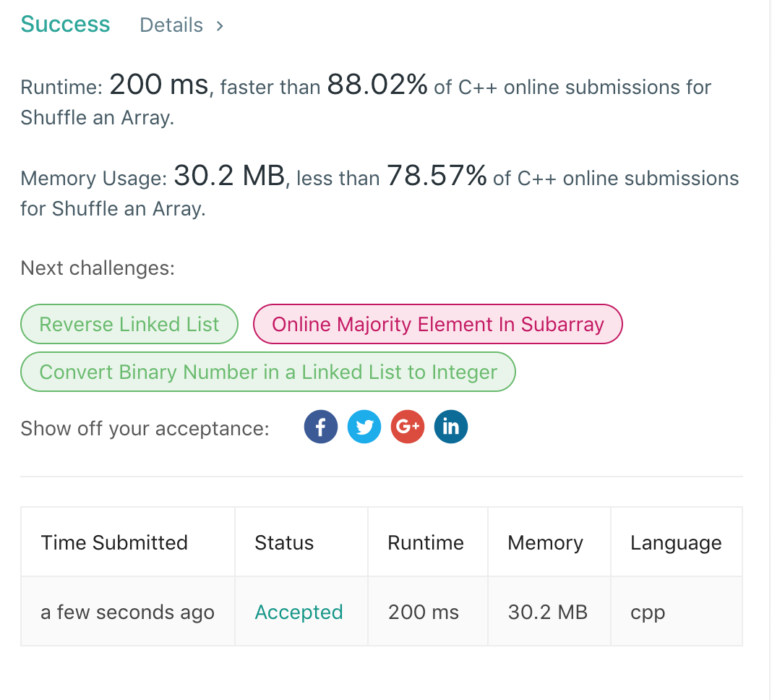This screenshot has width=772, height=700.
Task: Open the Reverse Linked List challenge
Action: [129, 324]
